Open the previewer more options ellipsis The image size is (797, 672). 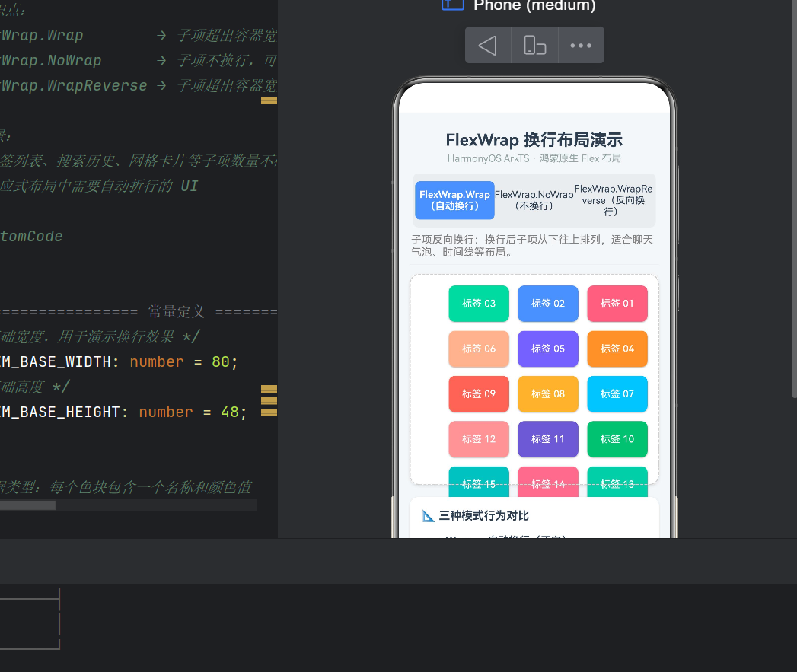tap(581, 45)
